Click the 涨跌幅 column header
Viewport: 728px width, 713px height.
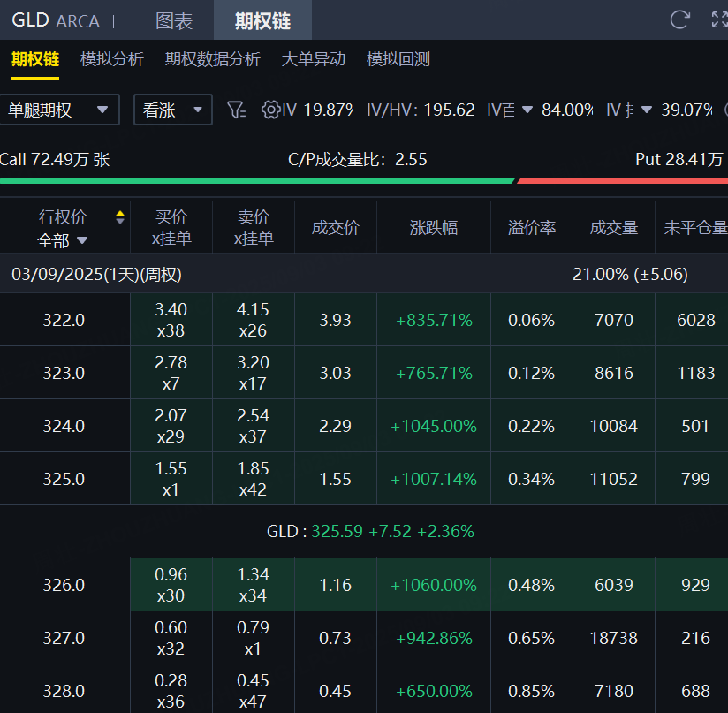pos(434,228)
